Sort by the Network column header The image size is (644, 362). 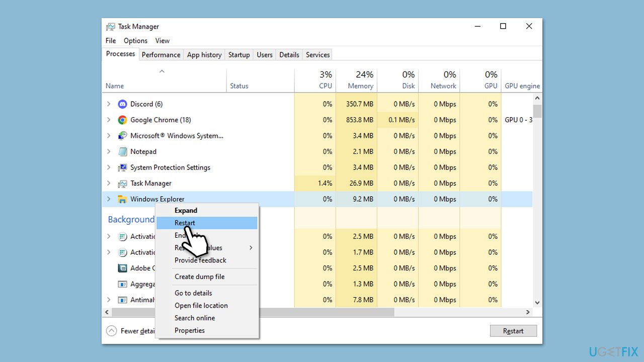coord(439,80)
